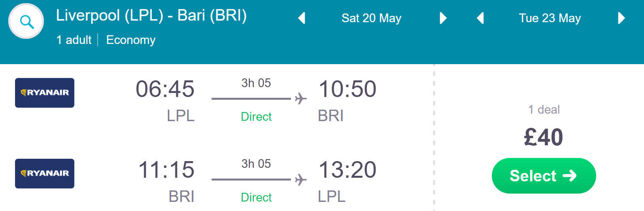Click the return flight airplane icon
The height and width of the screenshot is (211, 644).
(x=301, y=180)
